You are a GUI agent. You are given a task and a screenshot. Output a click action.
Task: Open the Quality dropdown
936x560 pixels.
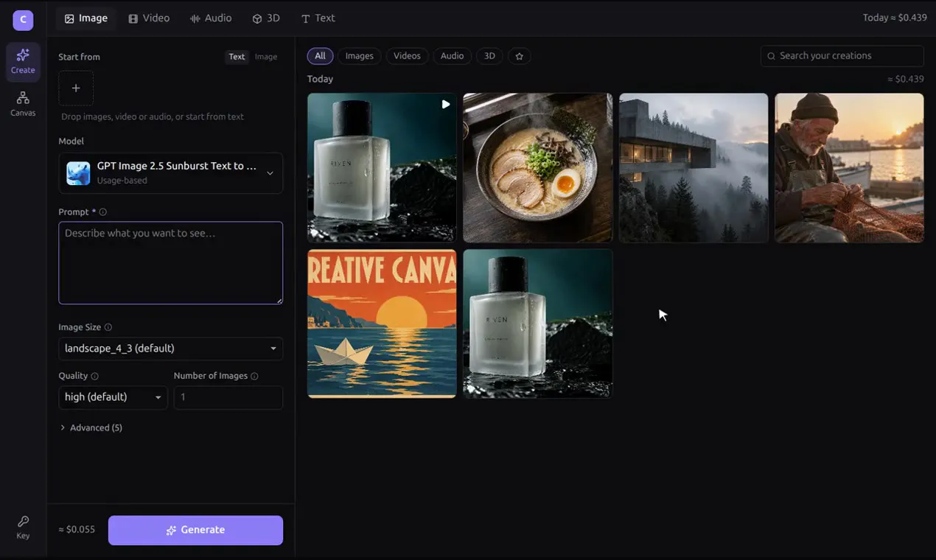(x=113, y=397)
